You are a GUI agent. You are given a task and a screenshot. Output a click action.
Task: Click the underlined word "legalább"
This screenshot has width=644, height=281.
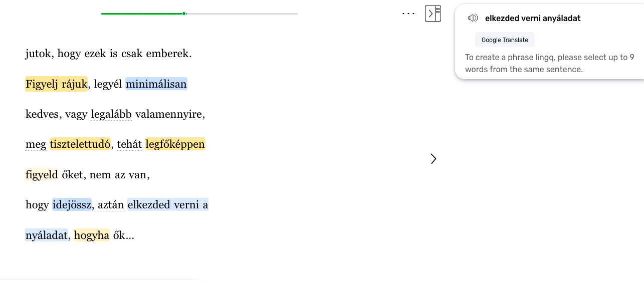(111, 115)
